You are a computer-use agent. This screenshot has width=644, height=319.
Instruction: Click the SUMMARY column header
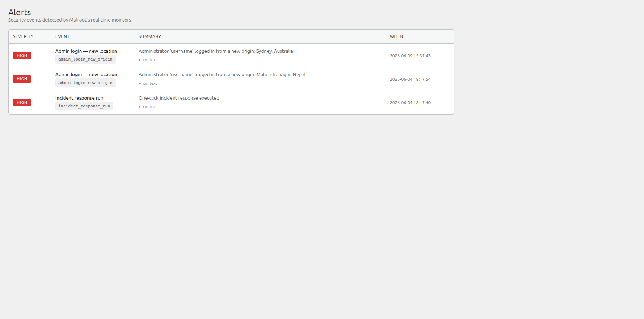(150, 36)
